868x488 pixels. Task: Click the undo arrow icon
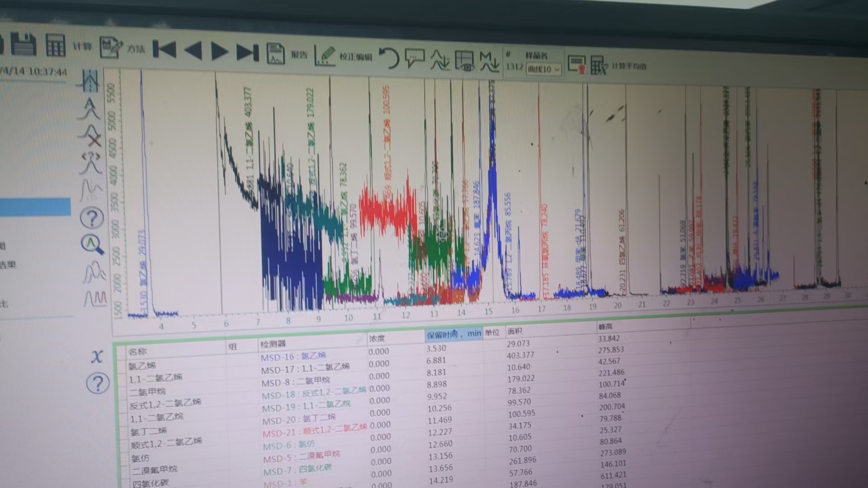389,58
